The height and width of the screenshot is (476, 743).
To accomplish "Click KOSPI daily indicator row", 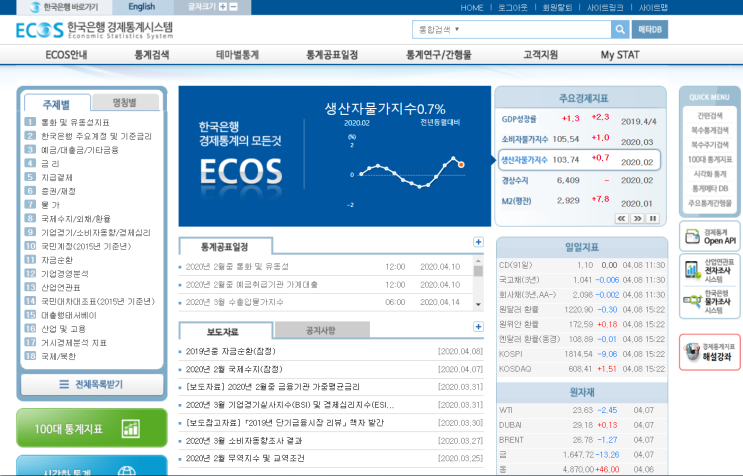I will [582, 354].
